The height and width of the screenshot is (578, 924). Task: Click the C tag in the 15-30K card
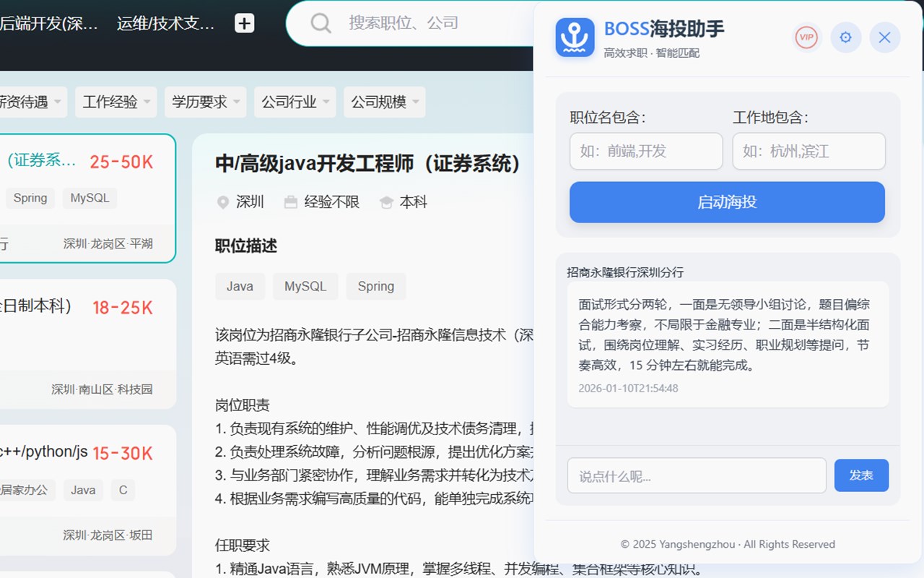123,490
